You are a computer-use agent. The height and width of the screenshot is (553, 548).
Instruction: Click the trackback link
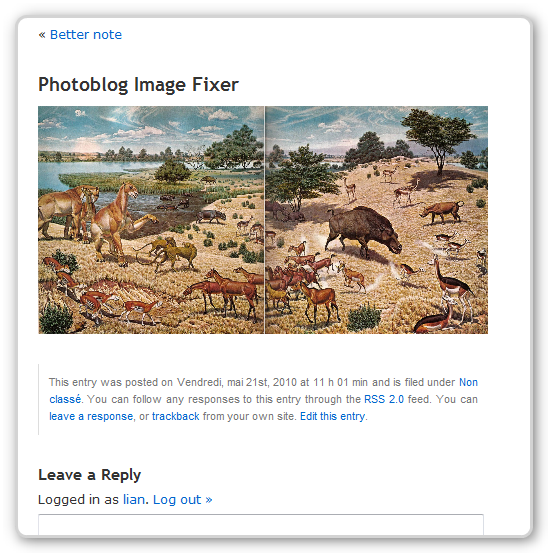pos(176,416)
